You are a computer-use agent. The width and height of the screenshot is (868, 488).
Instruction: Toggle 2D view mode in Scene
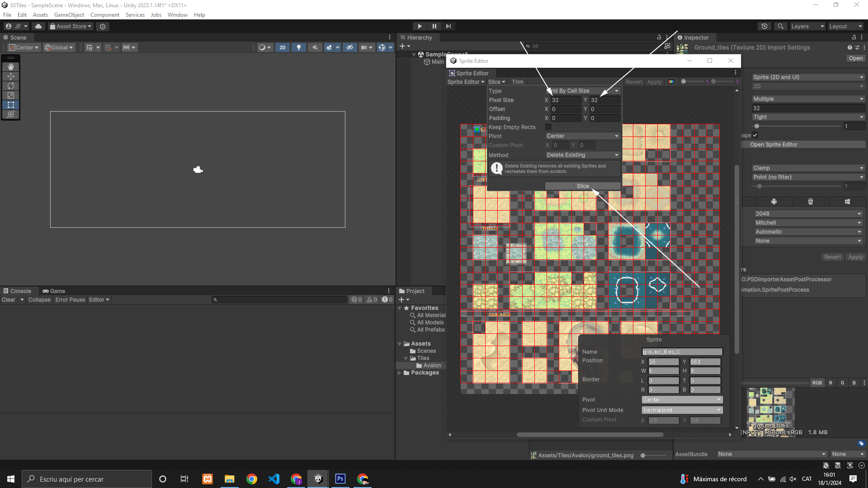(x=283, y=47)
